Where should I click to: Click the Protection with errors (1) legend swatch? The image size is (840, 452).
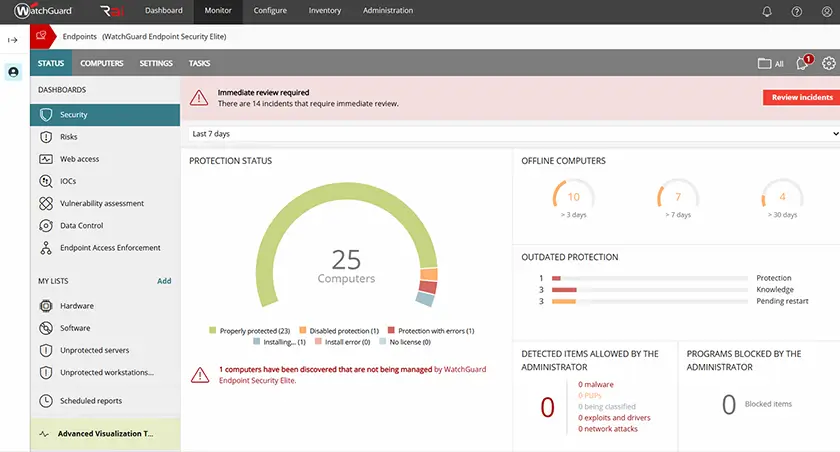[x=391, y=330]
